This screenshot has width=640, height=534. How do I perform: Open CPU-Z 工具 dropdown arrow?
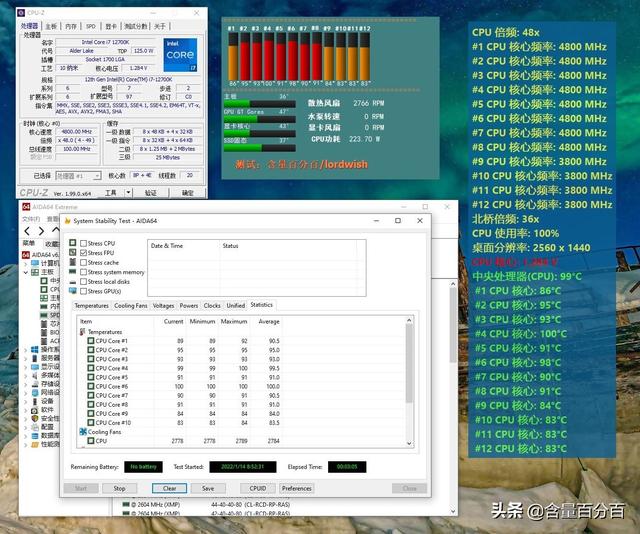[x=128, y=192]
